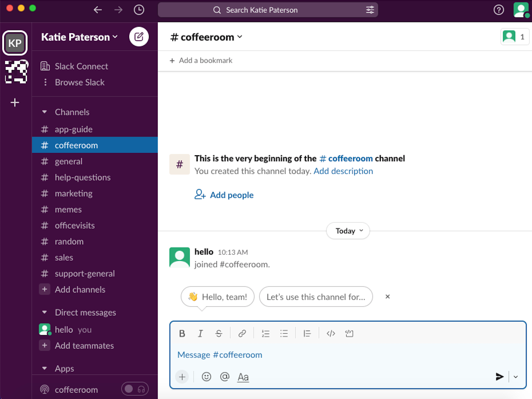
Task: Go forward in navigation history
Action: click(118, 10)
